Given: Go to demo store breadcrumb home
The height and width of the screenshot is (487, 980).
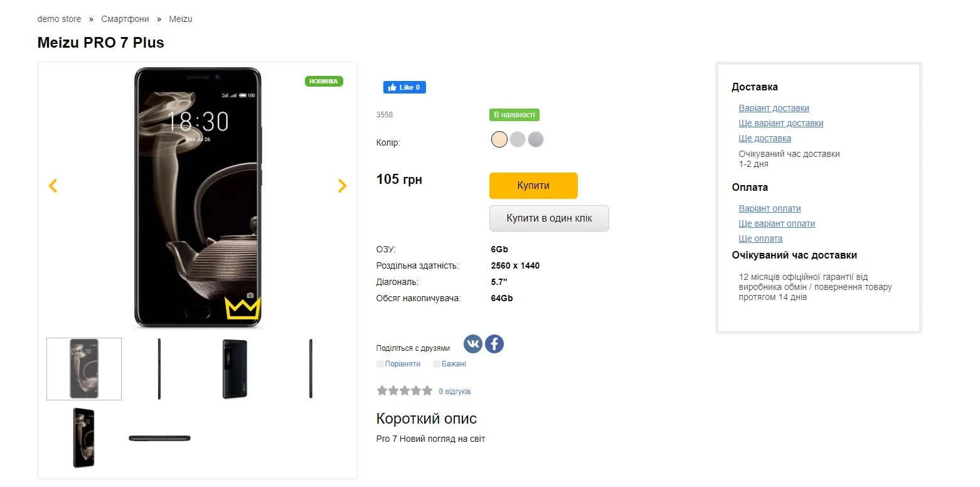Looking at the screenshot, I should point(59,19).
